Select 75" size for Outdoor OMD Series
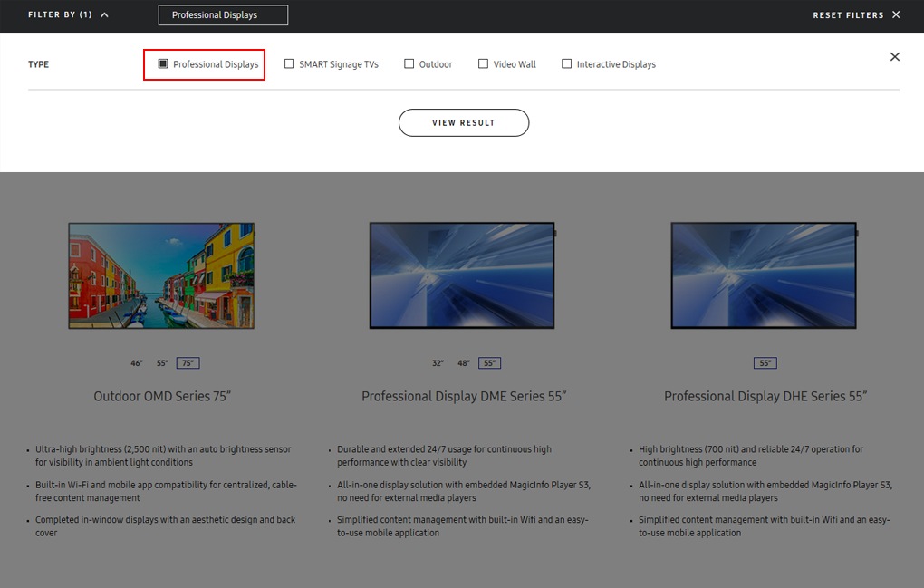 (188, 363)
